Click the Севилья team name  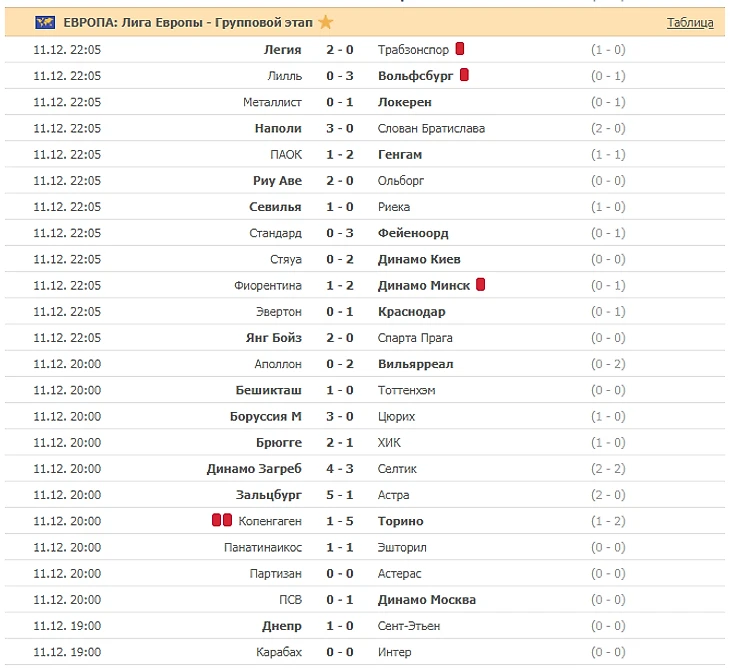tap(275, 207)
